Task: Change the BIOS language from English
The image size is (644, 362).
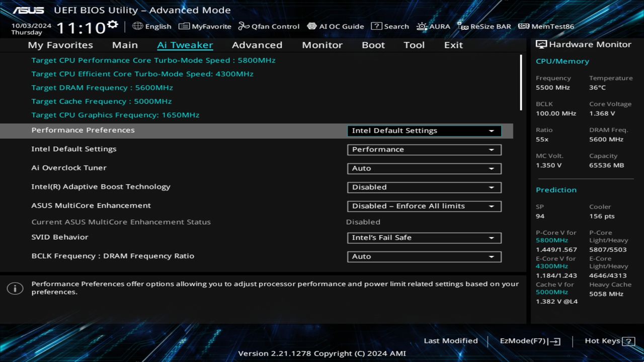Action: pyautogui.click(x=152, y=26)
